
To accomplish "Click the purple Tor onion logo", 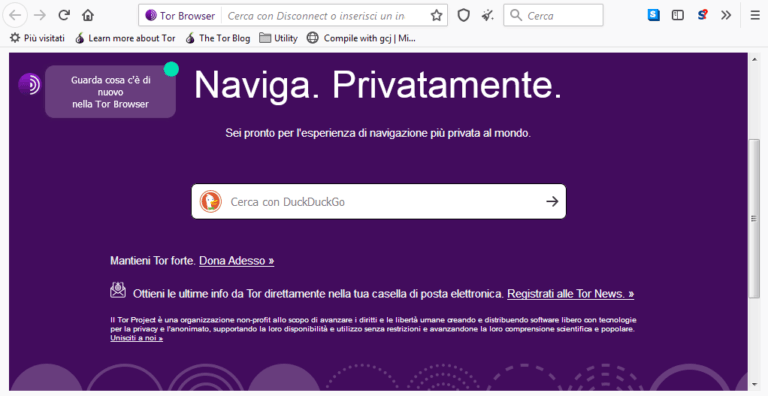I will (x=29, y=84).
